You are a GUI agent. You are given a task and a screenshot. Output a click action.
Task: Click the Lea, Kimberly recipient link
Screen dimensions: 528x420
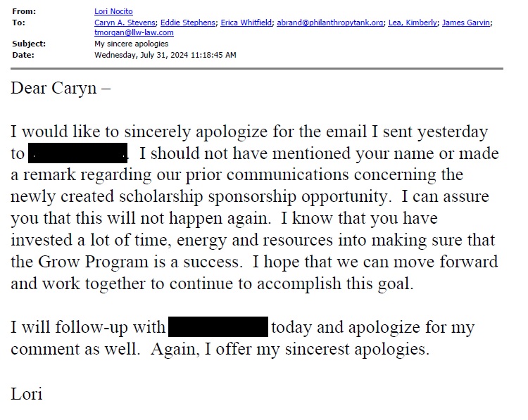point(413,23)
